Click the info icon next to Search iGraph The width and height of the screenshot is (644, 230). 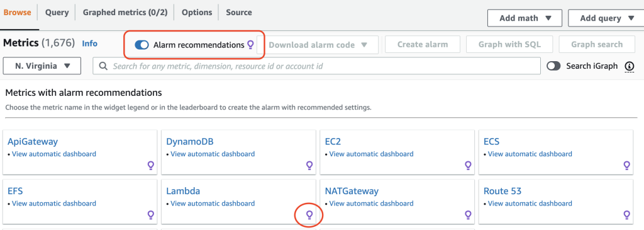tap(629, 66)
